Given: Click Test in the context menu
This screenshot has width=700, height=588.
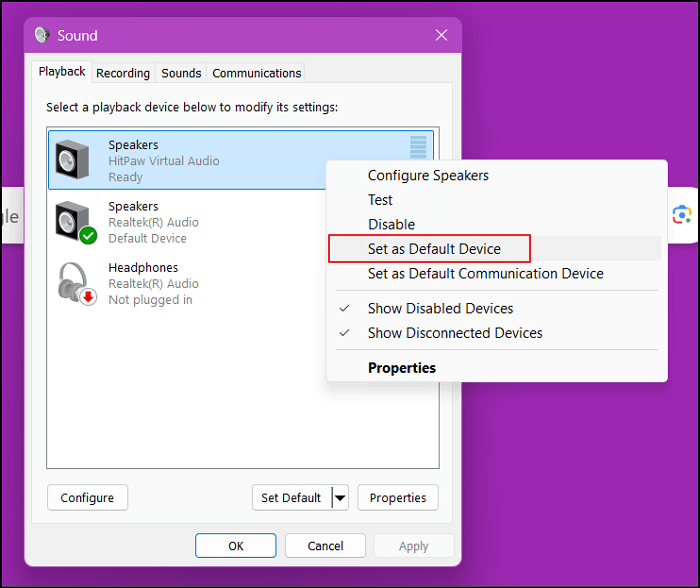Looking at the screenshot, I should (x=380, y=200).
